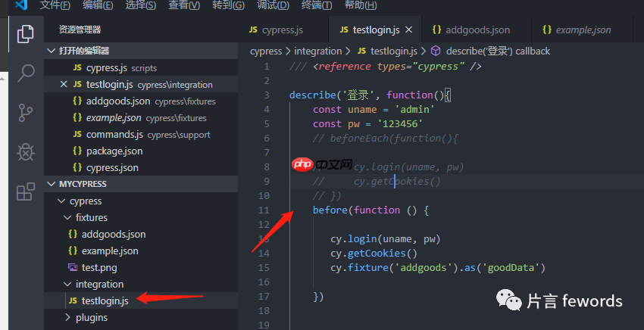Open test.png in the file tree
Viewport: 644px width, 330px height.
pyautogui.click(x=98, y=267)
